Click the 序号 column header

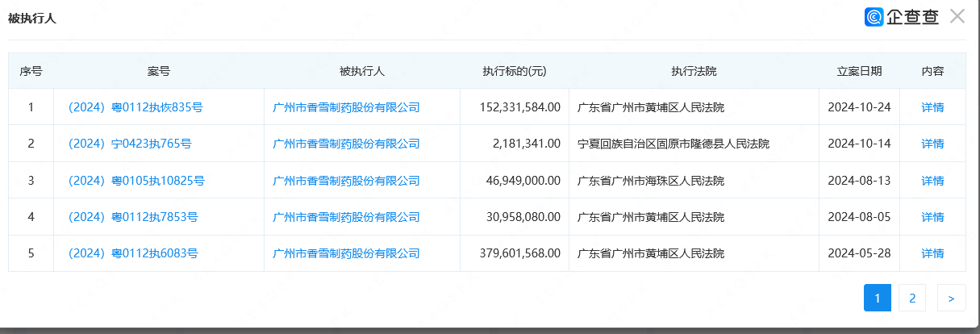(x=31, y=71)
